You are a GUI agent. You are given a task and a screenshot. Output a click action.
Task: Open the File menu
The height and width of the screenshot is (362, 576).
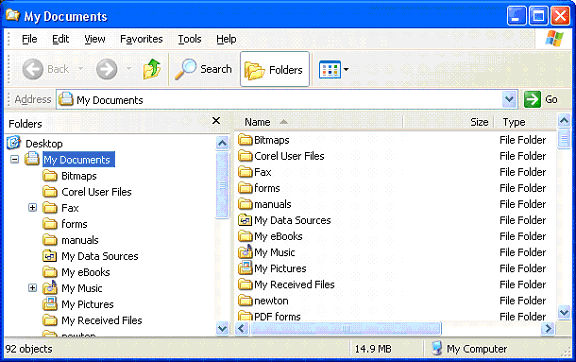coord(29,39)
